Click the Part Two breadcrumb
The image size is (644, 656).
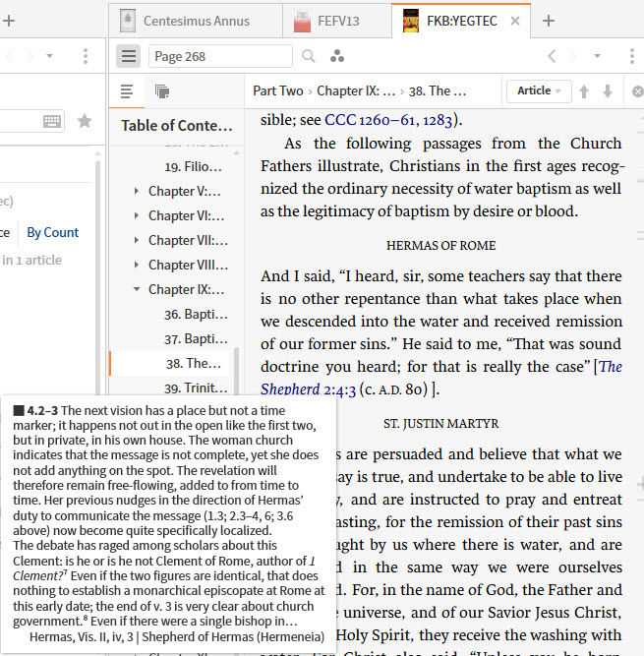(x=278, y=90)
